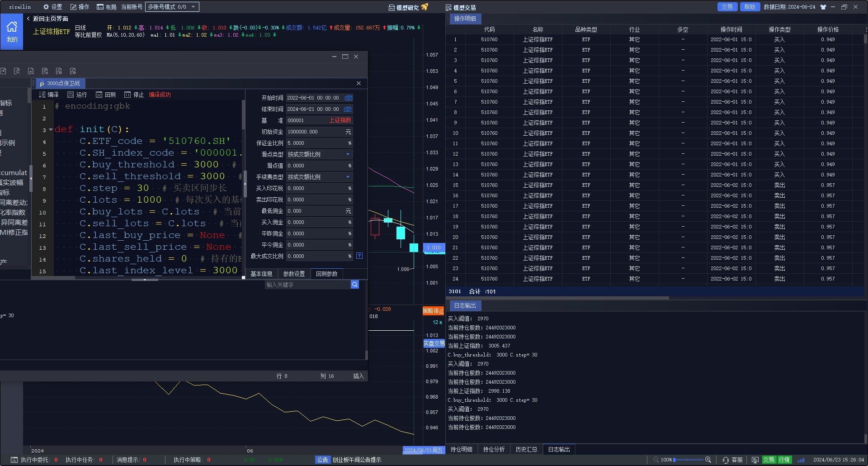Click the 停止 stop button
868x466 pixels.
(x=134, y=95)
